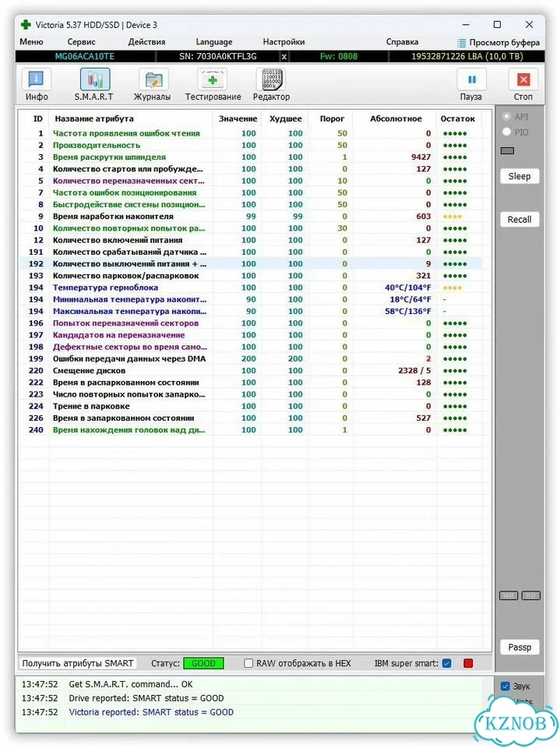This screenshot has width=560, height=748.
Task: Click the Пауза pause icon
Action: pos(471,79)
